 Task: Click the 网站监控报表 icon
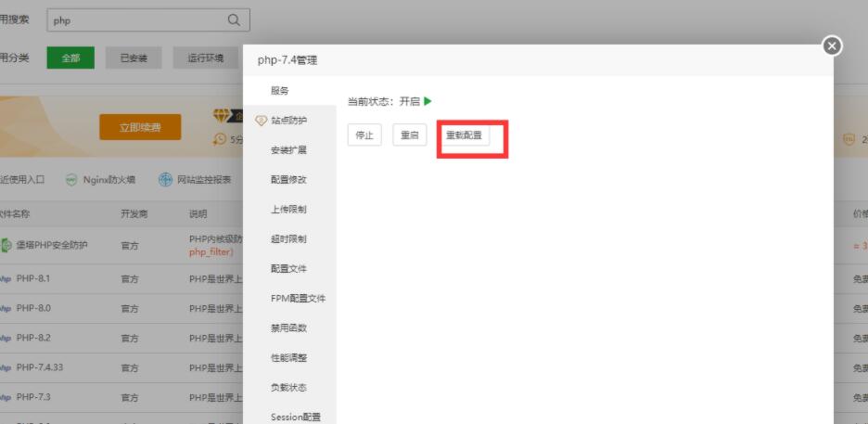coord(165,180)
